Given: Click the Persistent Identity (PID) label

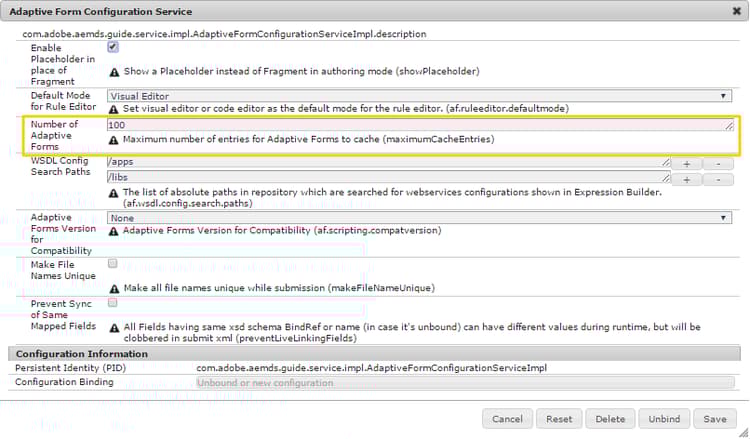Looking at the screenshot, I should coord(70,368).
